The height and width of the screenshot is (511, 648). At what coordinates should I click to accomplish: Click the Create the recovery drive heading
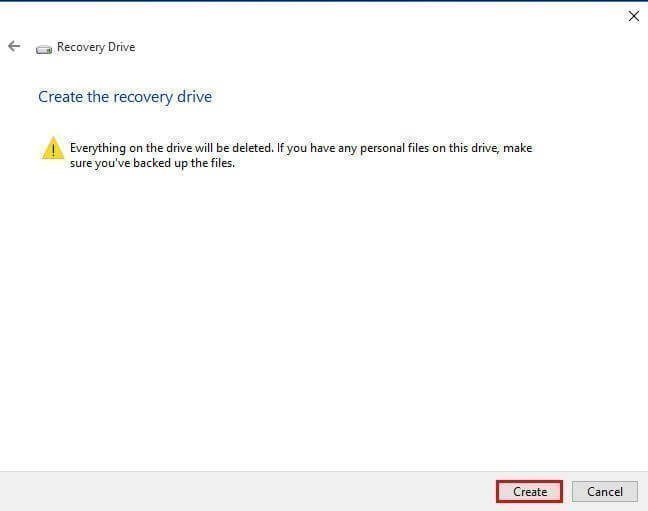tap(125, 97)
